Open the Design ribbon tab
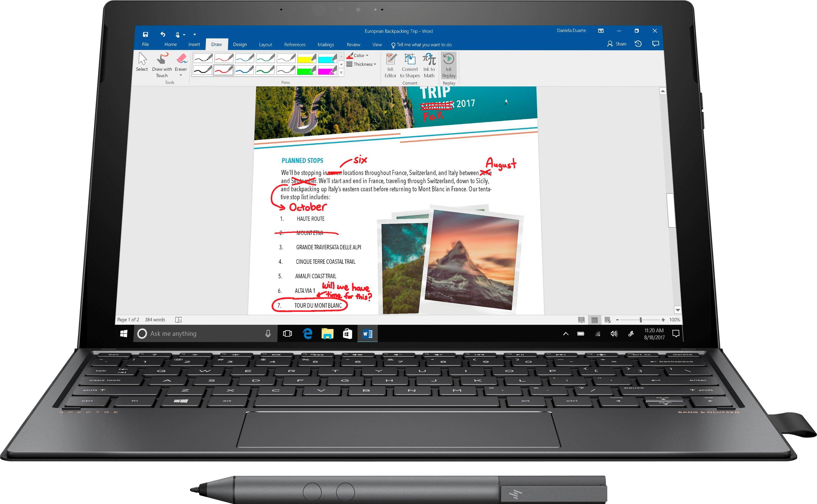The image size is (817, 504). tap(239, 45)
